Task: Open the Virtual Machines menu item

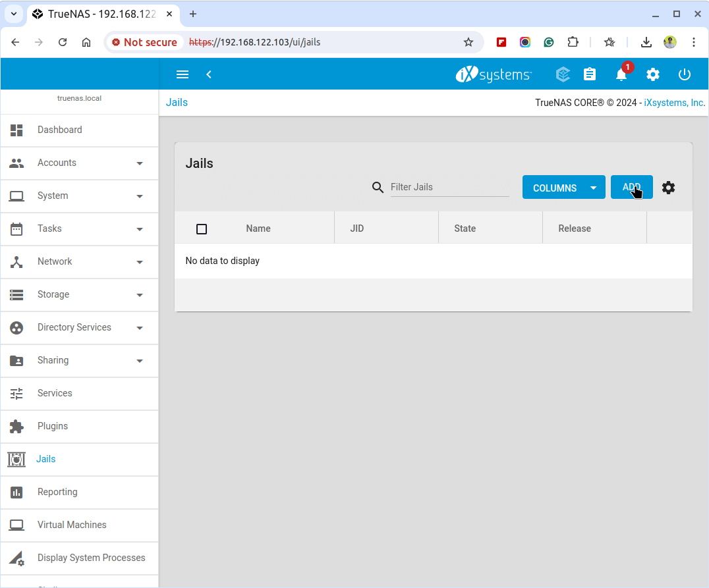Action: [x=80, y=525]
